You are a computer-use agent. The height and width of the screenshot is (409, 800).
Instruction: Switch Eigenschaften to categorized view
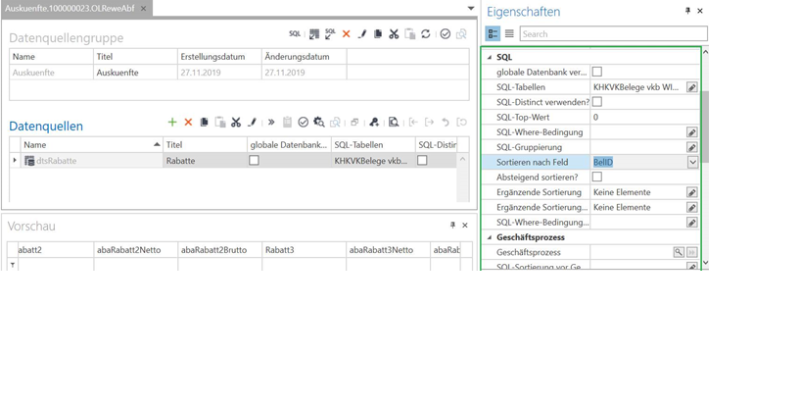point(493,34)
